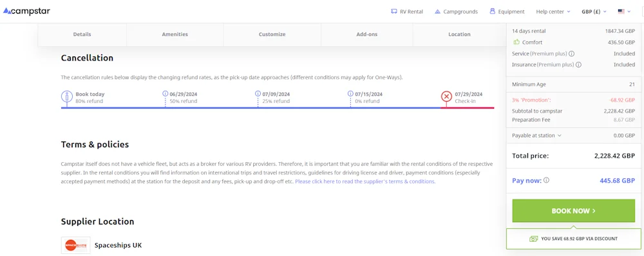Viewport: 644px width, 256px height.
Task: Click the 14 days rental label
Action: click(529, 31)
